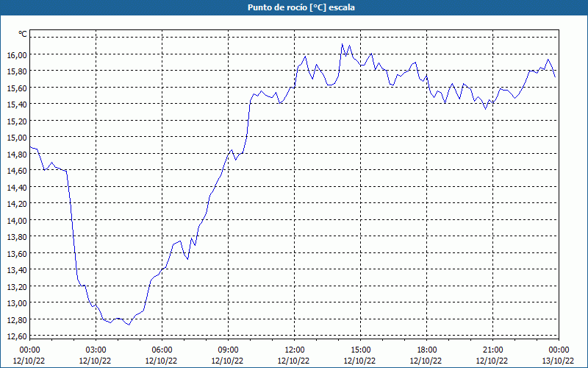588x368 pixels.
Task: Select the 15,60 y-axis label
Action: coord(17,88)
